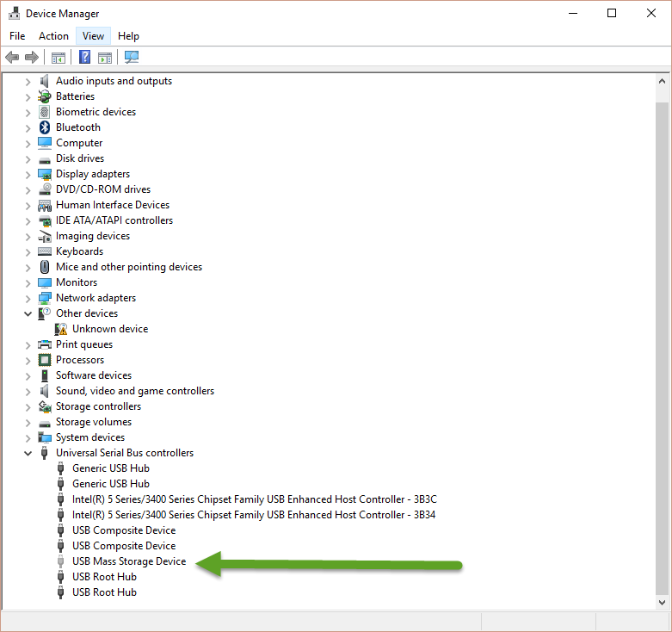This screenshot has width=672, height=632.
Task: Click the Device Manager title bar icon
Action: pos(14,13)
